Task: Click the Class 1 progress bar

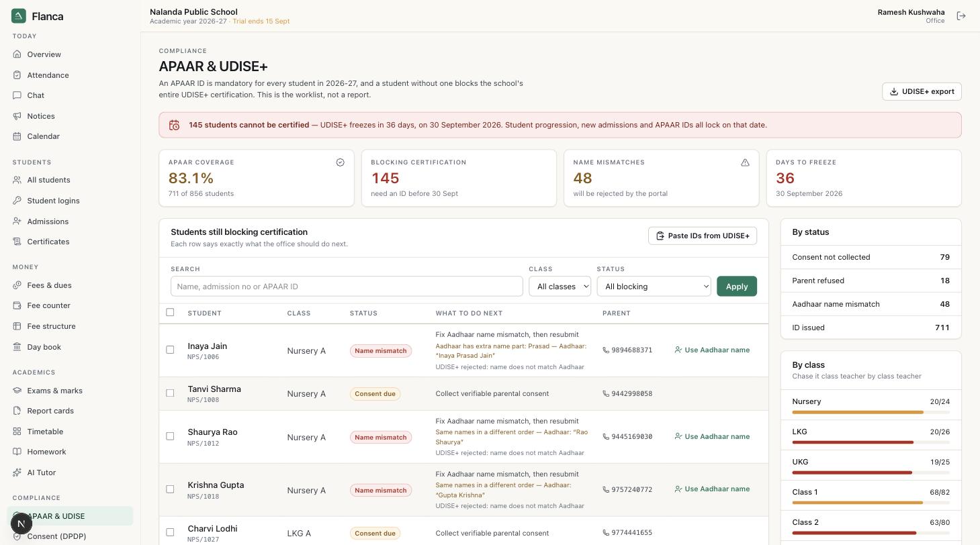Action: [871, 503]
